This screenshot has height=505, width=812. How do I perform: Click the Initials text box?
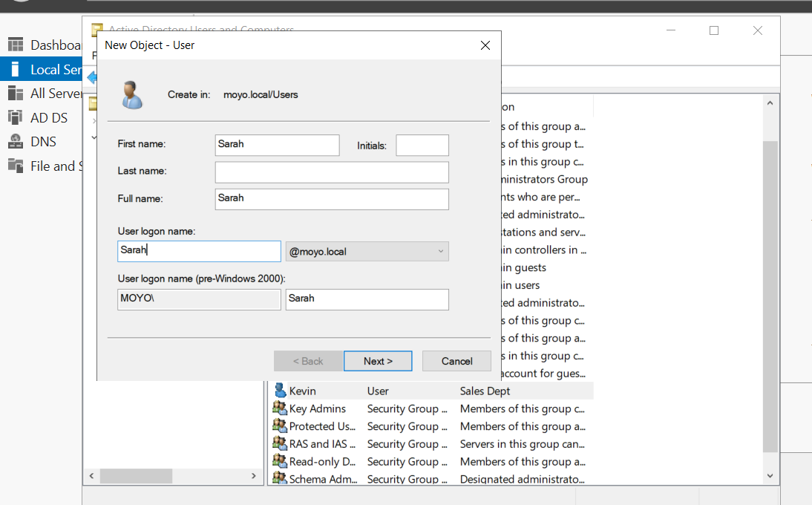click(422, 146)
